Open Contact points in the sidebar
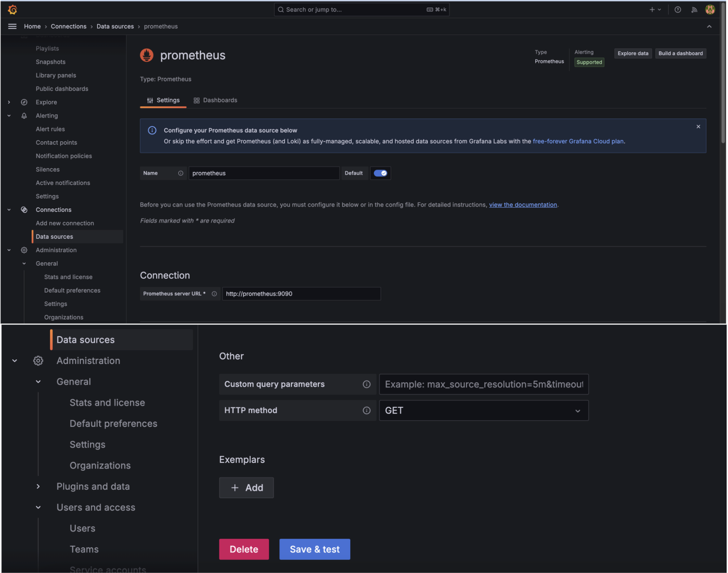 (57, 143)
